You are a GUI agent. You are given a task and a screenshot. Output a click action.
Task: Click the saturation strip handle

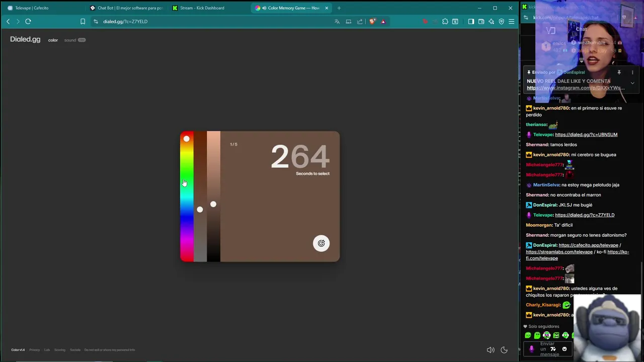tap(200, 209)
